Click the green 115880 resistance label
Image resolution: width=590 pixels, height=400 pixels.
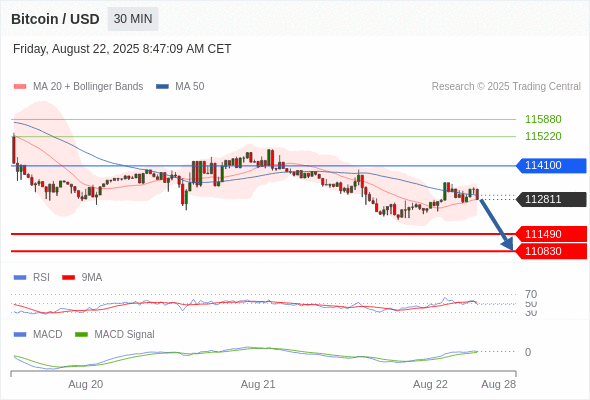543,119
